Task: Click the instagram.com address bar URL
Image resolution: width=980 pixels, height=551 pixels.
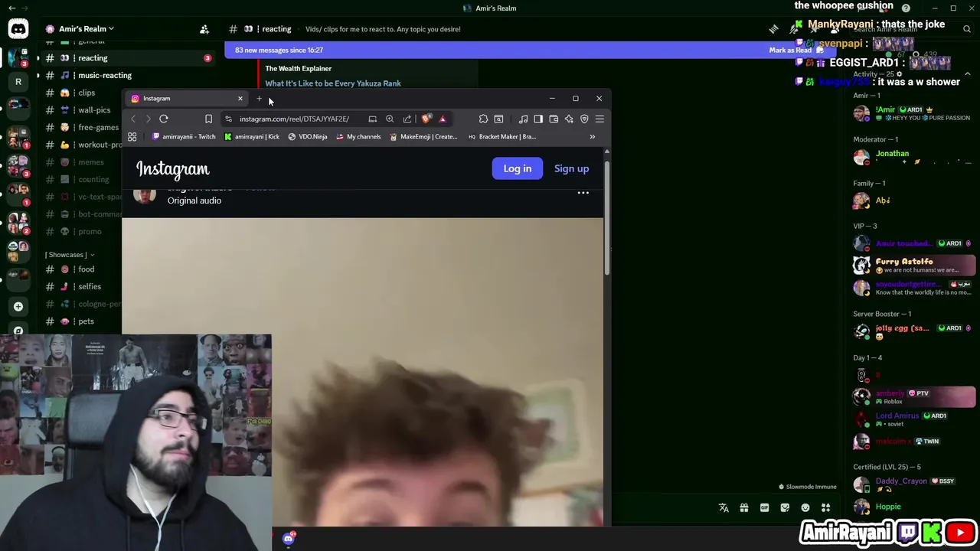Action: coord(294,119)
